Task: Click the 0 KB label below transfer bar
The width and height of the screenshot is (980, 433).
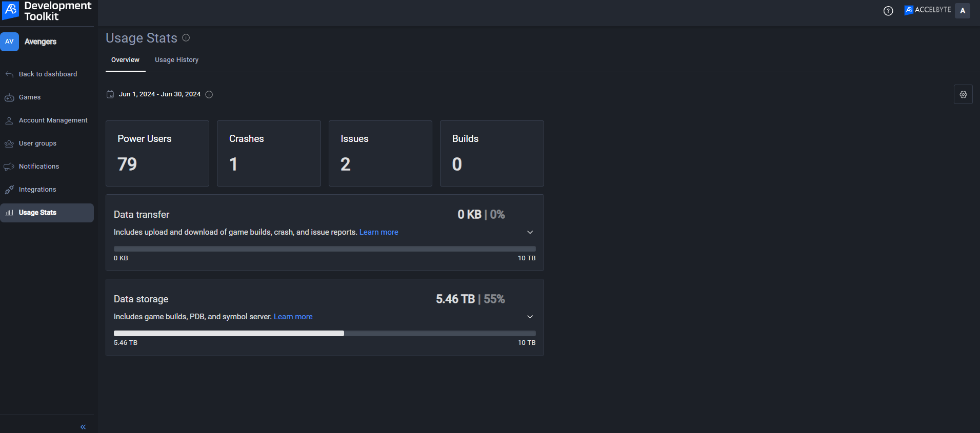Action: click(121, 258)
